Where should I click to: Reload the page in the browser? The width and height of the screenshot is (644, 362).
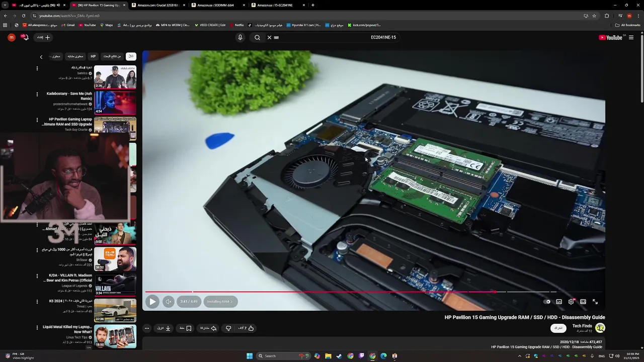click(x=23, y=16)
